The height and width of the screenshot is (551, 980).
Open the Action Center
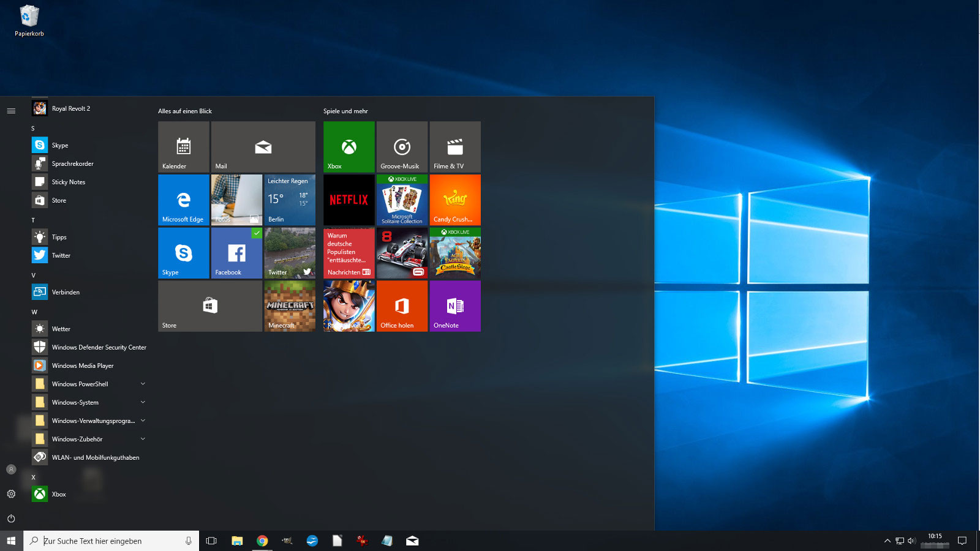962,541
